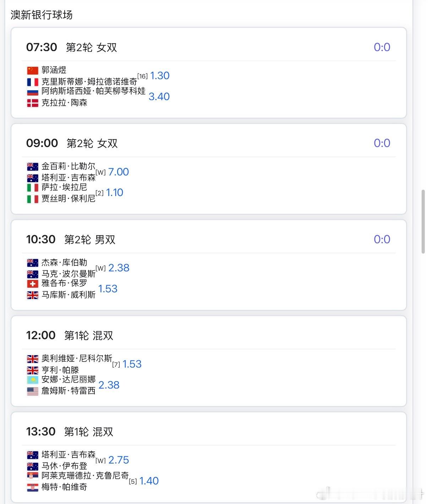Viewport: 428px width, 504px height.
Task: Click the Croatia flag beside 梅特·帕维奇
Action: [32, 487]
